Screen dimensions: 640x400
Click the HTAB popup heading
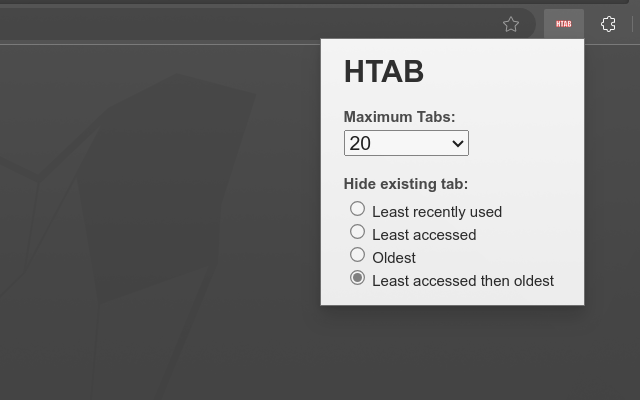384,72
